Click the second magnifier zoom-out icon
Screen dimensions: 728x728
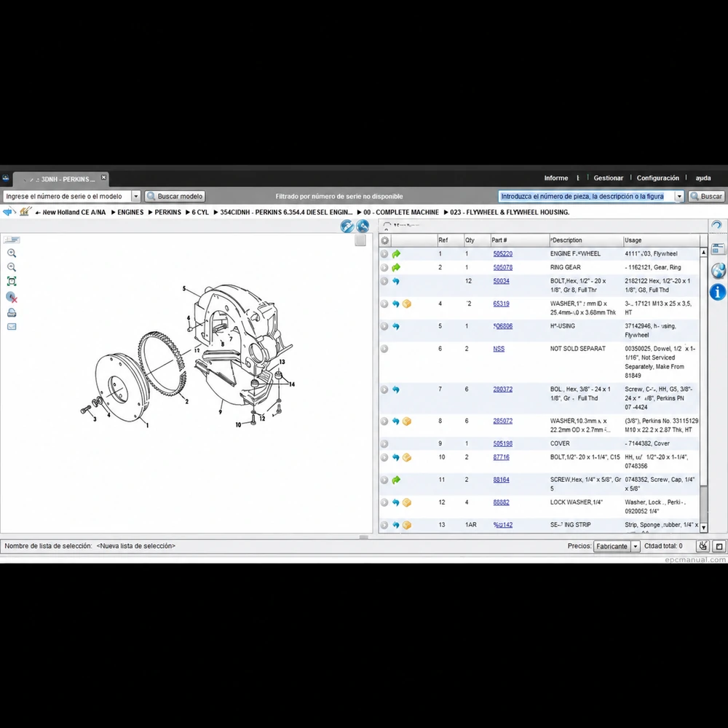click(x=12, y=267)
